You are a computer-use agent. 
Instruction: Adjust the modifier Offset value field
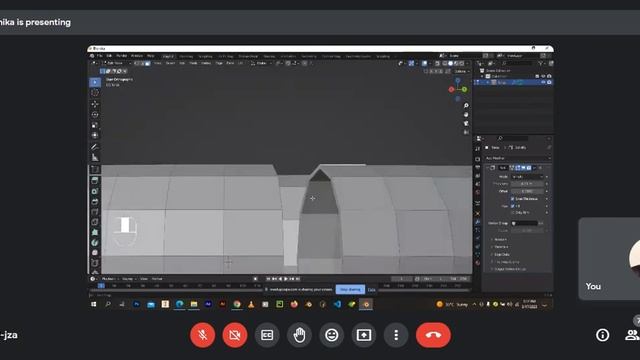coord(527,191)
